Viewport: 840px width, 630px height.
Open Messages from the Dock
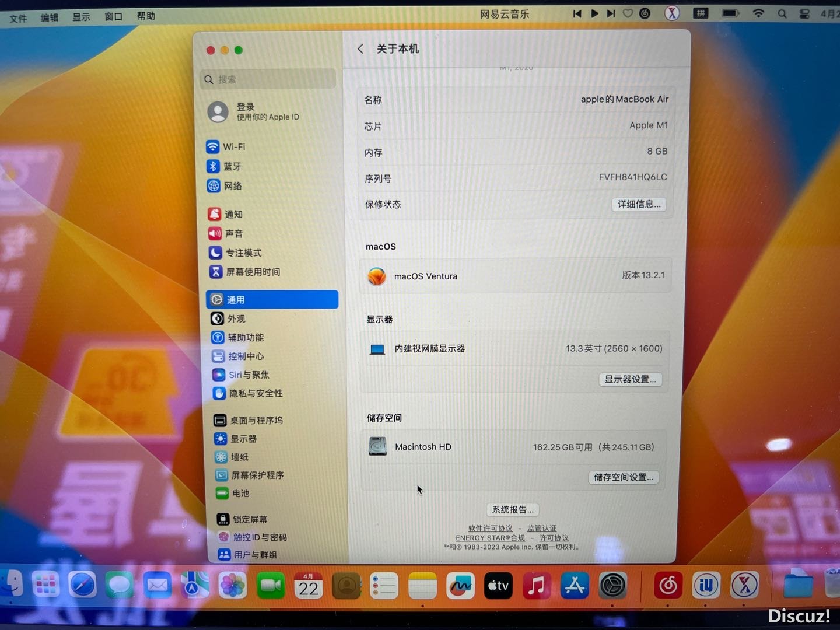pos(120,585)
